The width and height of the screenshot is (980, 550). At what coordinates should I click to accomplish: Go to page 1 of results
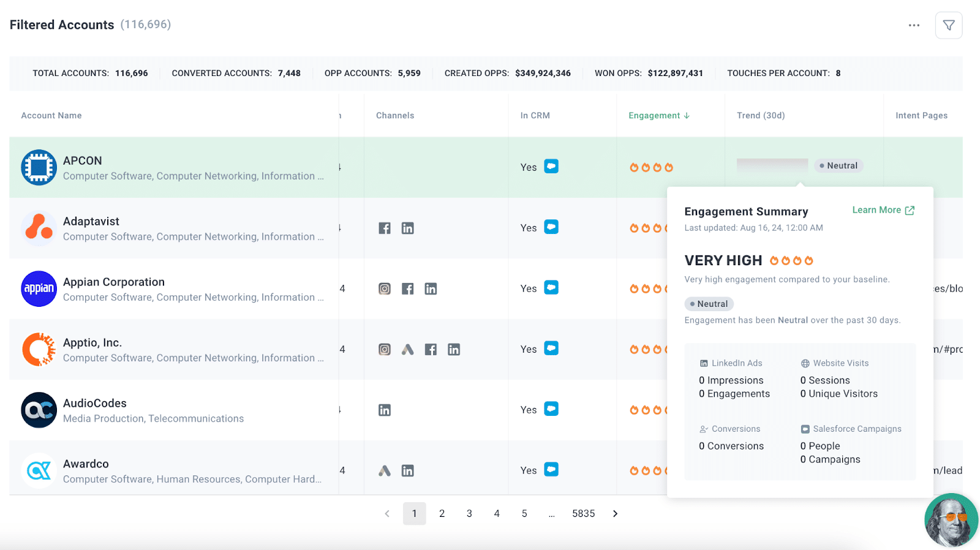pos(415,514)
